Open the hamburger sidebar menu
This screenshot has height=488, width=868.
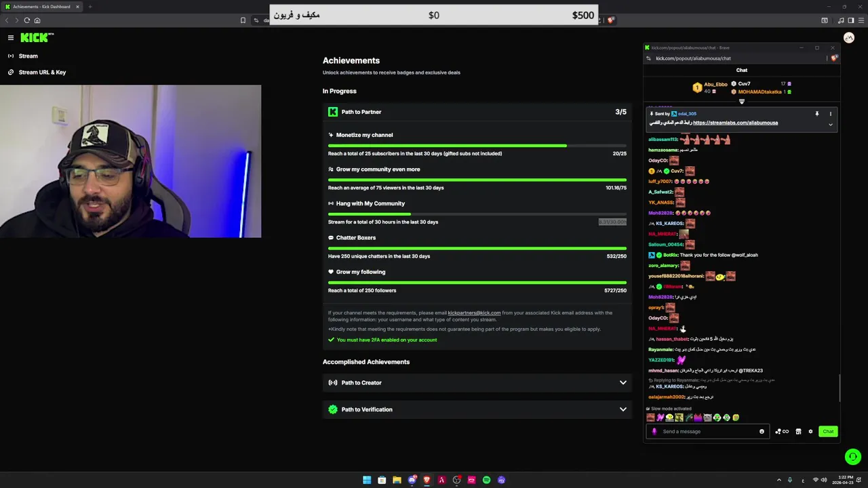[11, 38]
